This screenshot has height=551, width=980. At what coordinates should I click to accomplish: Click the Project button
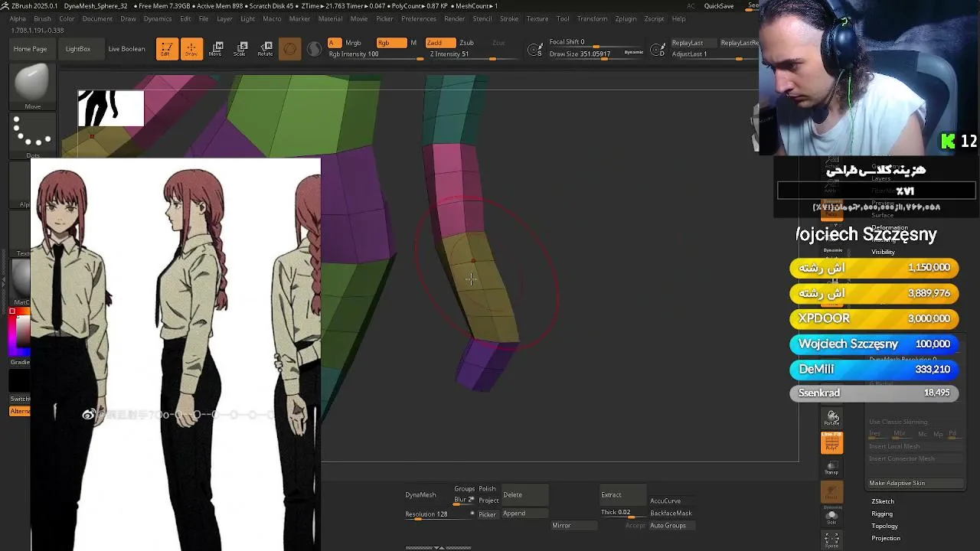click(x=489, y=500)
